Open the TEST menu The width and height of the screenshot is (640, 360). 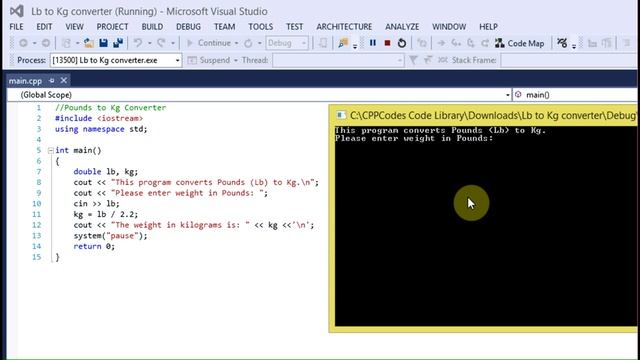click(294, 27)
